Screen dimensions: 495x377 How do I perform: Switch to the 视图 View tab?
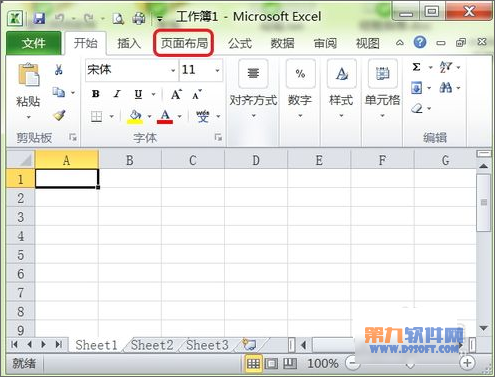coord(368,43)
